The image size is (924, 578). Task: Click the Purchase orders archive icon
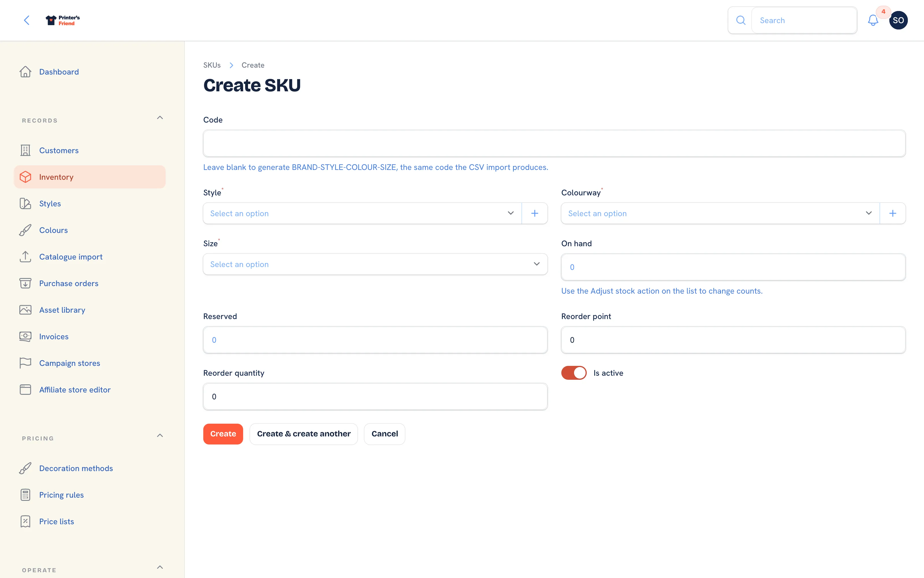coord(25,283)
